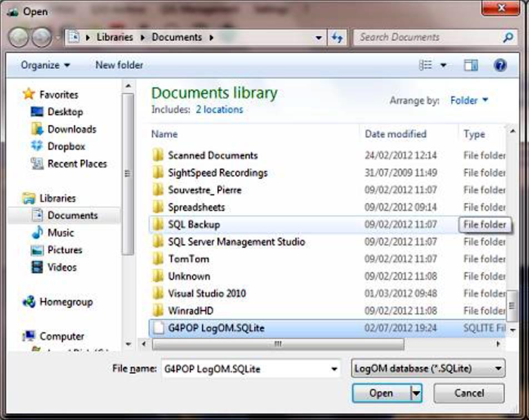Expand the address bar history dropdown

[318, 37]
